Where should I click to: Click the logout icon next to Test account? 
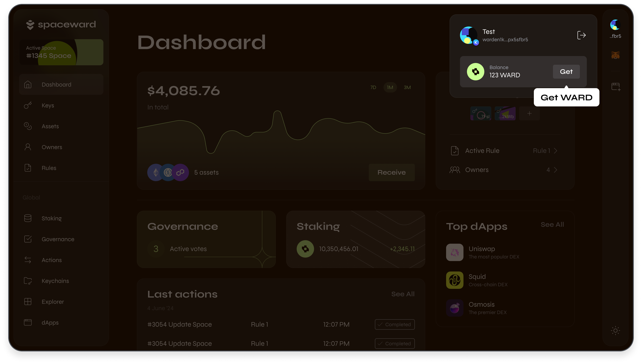point(581,35)
